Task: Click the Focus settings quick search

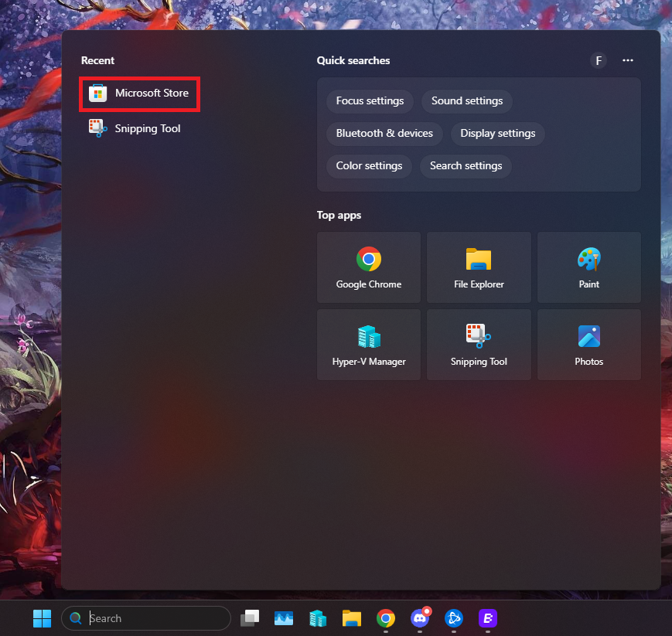Action: point(370,101)
